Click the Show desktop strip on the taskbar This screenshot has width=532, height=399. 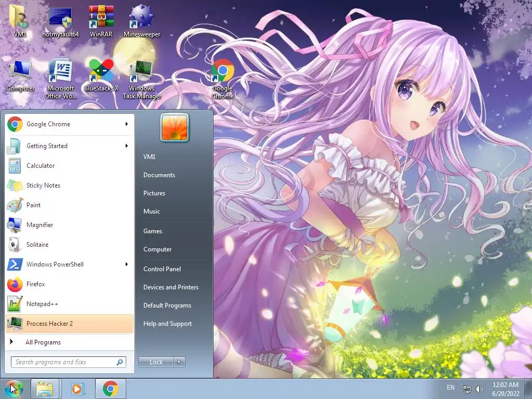[x=528, y=389]
